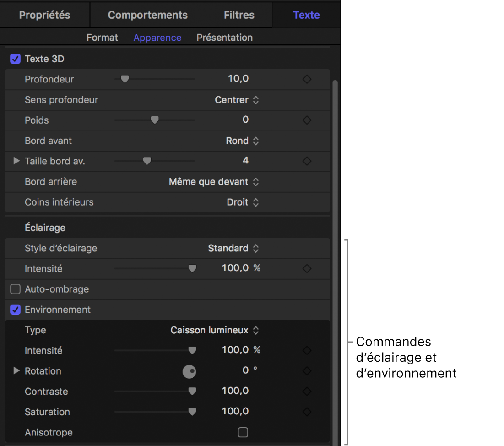
Task: Switch to the Filtres tab
Action: (239, 15)
